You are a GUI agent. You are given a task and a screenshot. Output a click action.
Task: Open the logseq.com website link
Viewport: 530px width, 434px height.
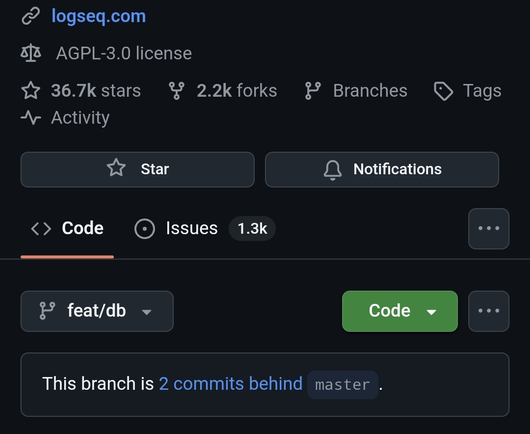coord(98,16)
